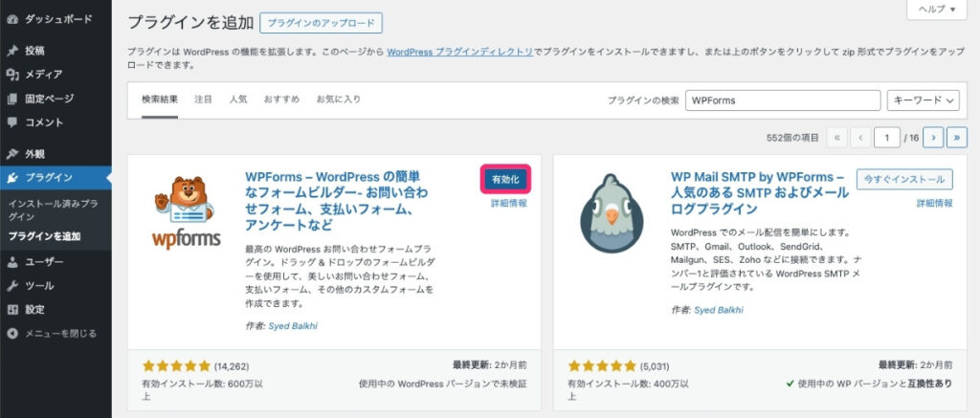Click author Syed Balkhi under WP Mail SMTP
The width and height of the screenshot is (980, 418).
tap(718, 310)
